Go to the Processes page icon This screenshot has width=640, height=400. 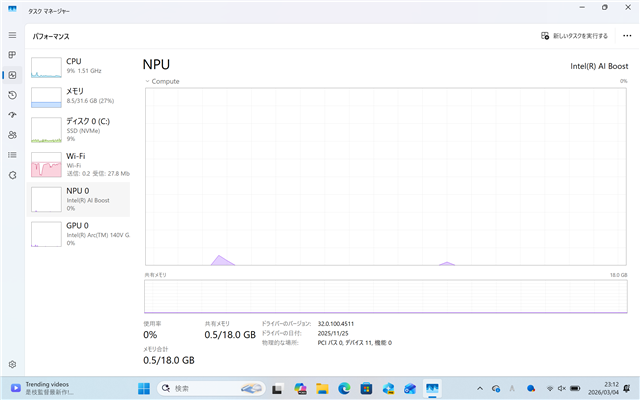click(12, 55)
